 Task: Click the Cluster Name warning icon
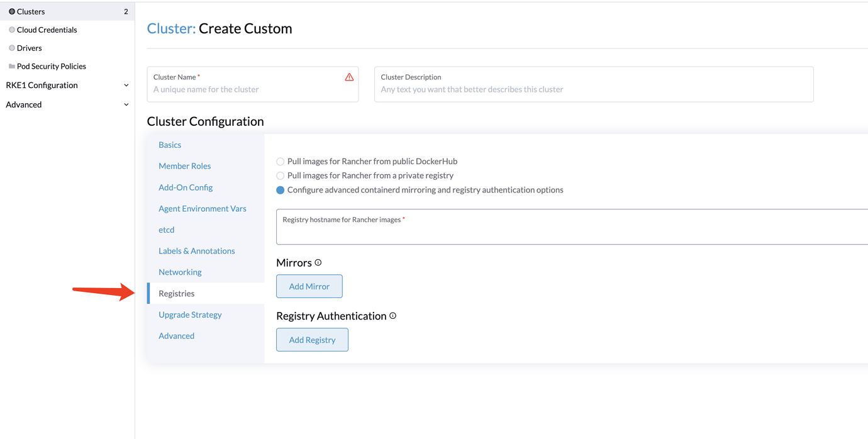coord(349,77)
